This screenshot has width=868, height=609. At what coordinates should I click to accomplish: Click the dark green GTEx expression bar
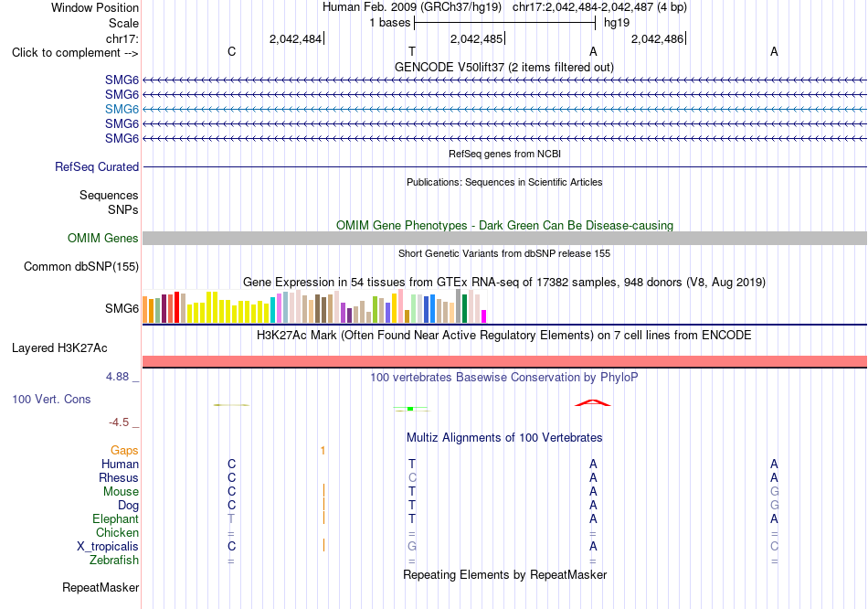coord(464,309)
